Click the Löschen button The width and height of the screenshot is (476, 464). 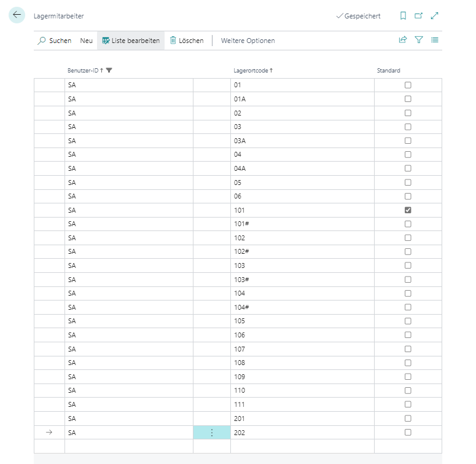187,41
